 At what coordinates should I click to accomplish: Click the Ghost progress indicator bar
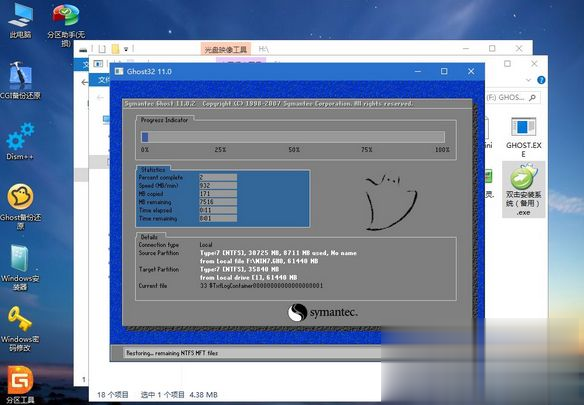click(x=293, y=137)
